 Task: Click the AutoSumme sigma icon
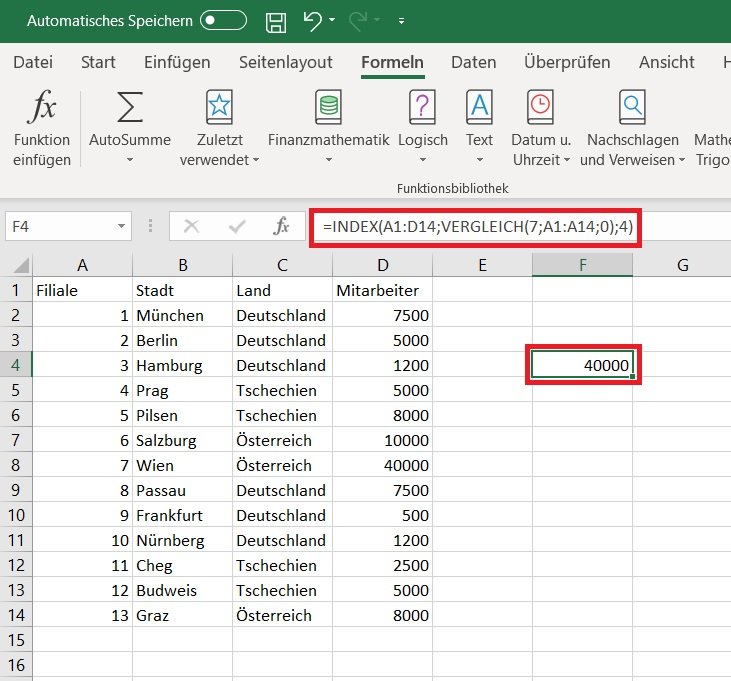tap(130, 106)
